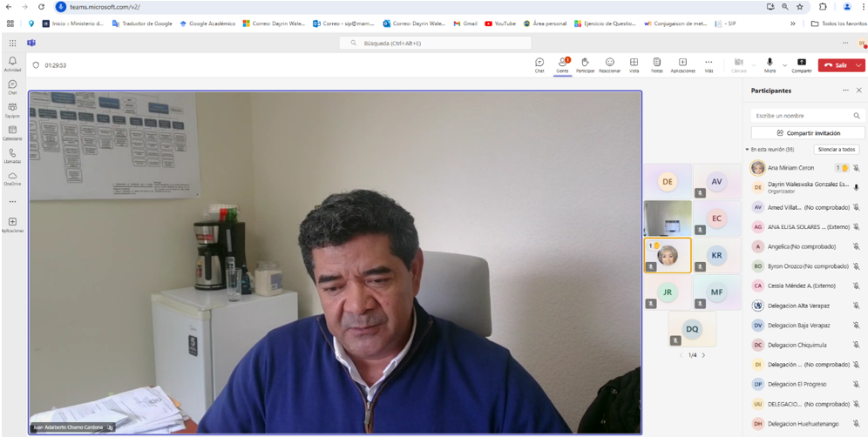The width and height of the screenshot is (868, 437).
Task: Toggle the Cámara on or off
Action: [738, 64]
